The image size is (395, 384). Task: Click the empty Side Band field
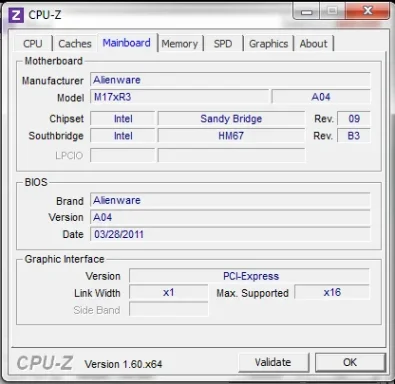point(169,309)
